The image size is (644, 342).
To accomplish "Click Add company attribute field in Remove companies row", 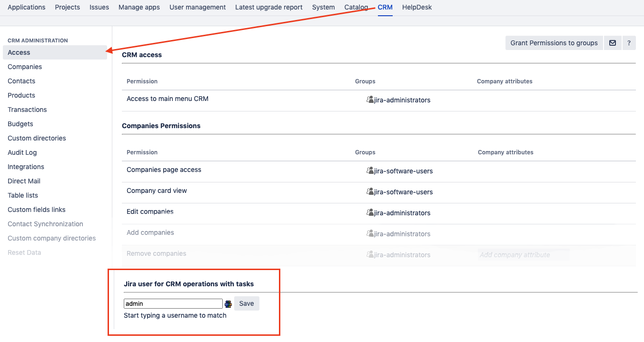I will pos(523,255).
